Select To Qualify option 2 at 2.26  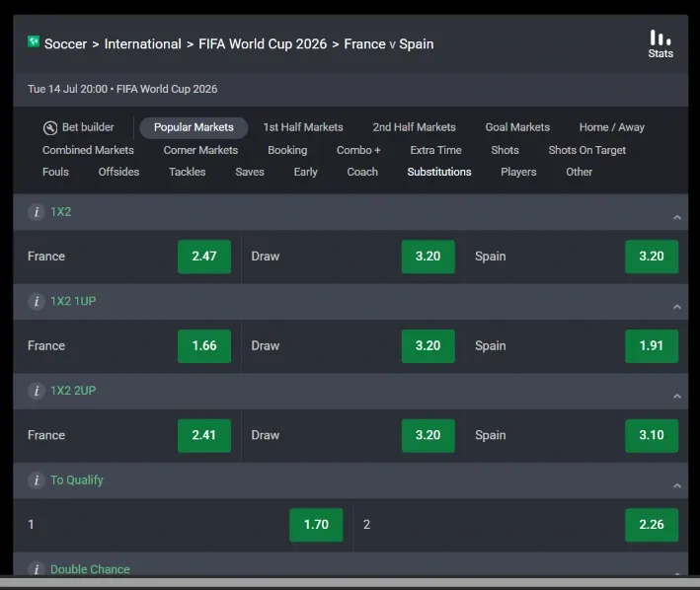pyautogui.click(x=652, y=525)
